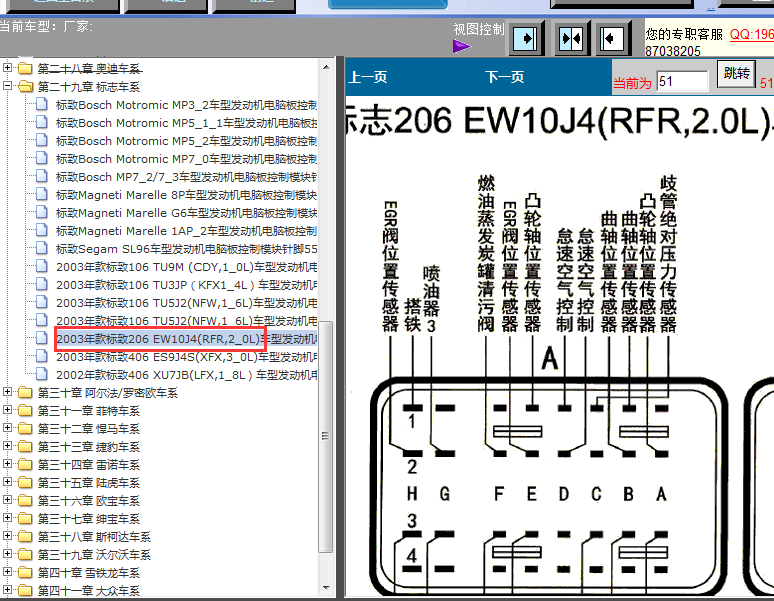
Task: Click the expand-right view control icon
Action: tap(526, 38)
